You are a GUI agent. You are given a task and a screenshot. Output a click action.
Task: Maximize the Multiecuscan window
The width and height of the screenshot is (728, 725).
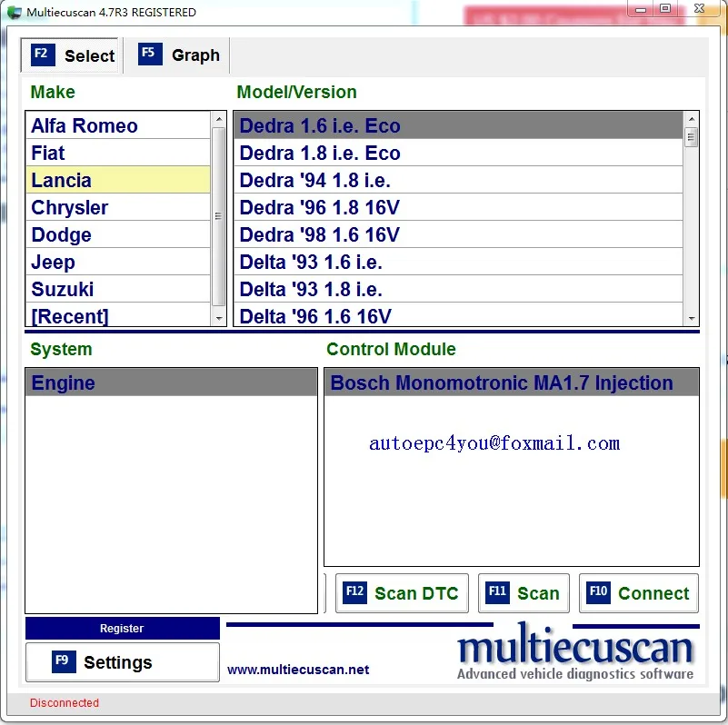point(665,9)
